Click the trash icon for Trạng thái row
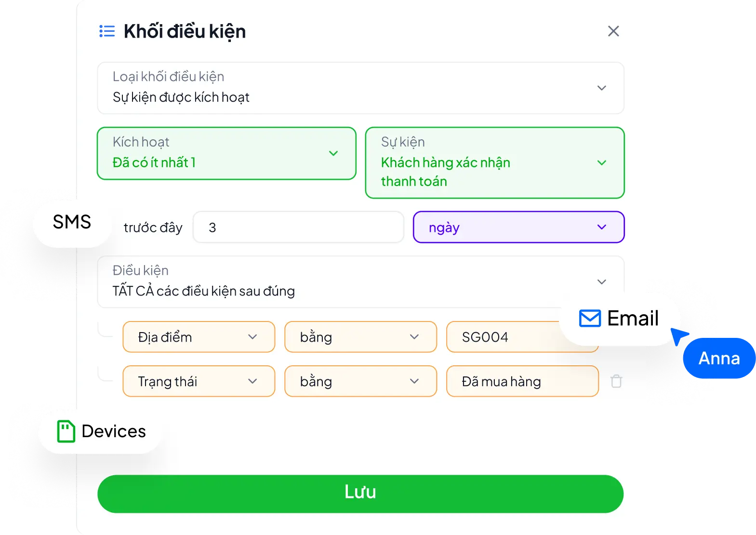This screenshot has width=756, height=535. tap(616, 381)
